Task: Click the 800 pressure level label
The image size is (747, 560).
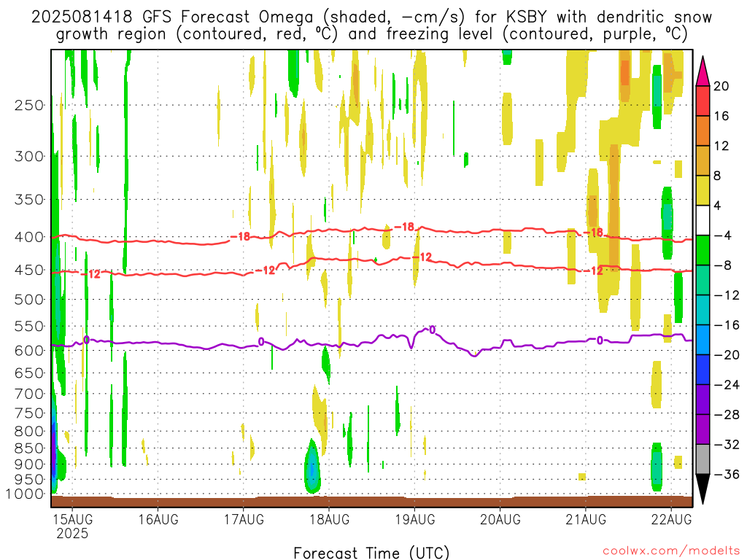Action: (29, 432)
